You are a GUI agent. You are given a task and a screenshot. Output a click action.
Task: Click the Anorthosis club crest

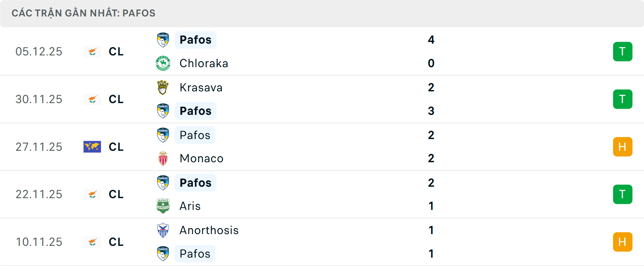(163, 230)
